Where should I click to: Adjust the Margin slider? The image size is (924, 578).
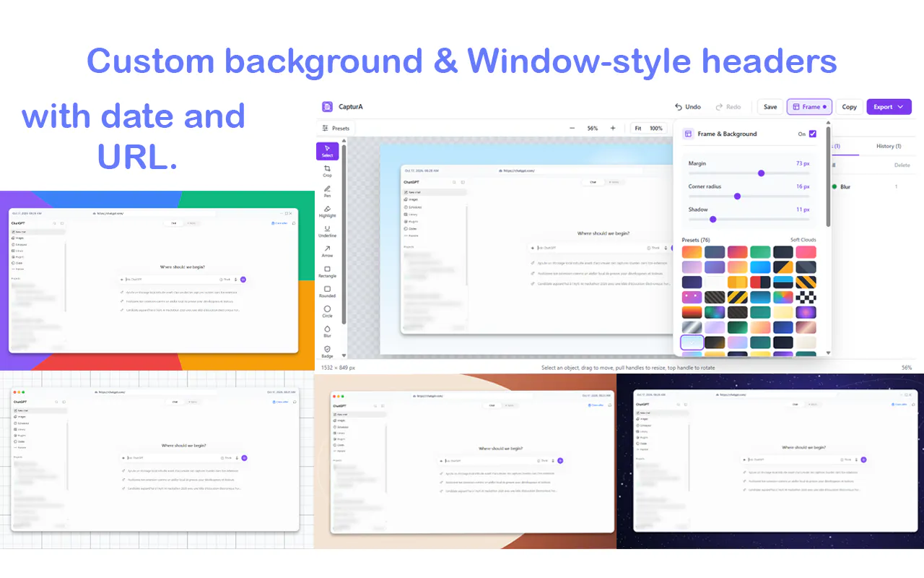[x=749, y=173]
